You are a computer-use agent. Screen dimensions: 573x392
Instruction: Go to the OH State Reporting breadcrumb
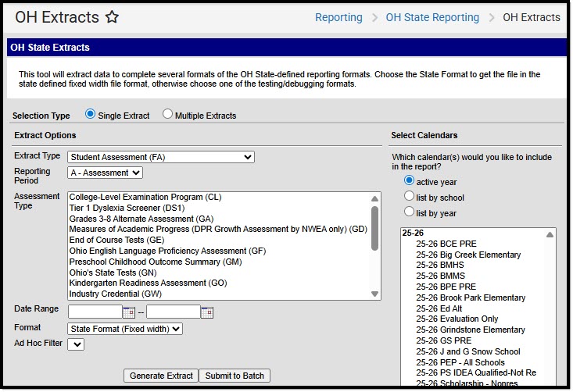432,17
